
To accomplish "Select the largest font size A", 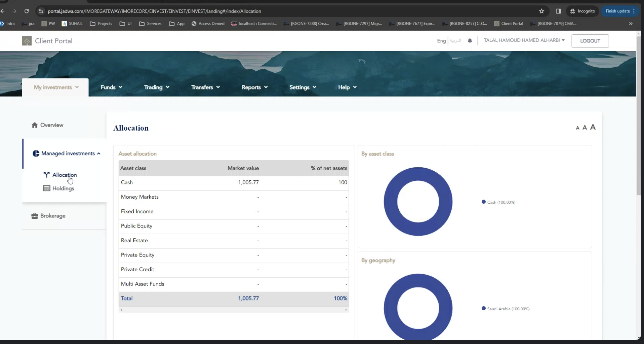I will pos(593,127).
